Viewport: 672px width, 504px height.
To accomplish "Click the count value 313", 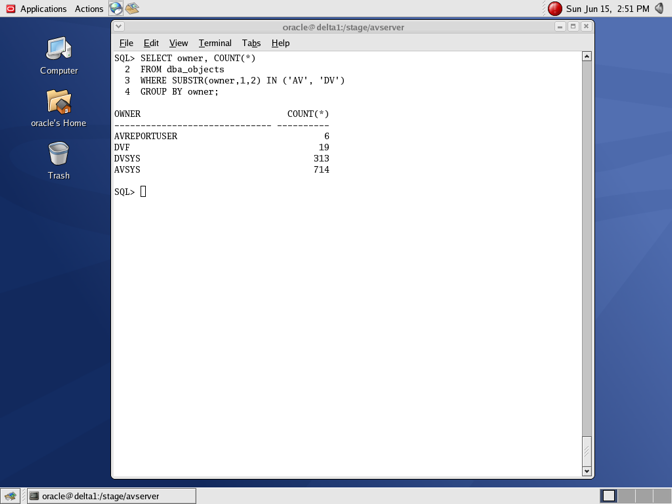I will [321, 159].
